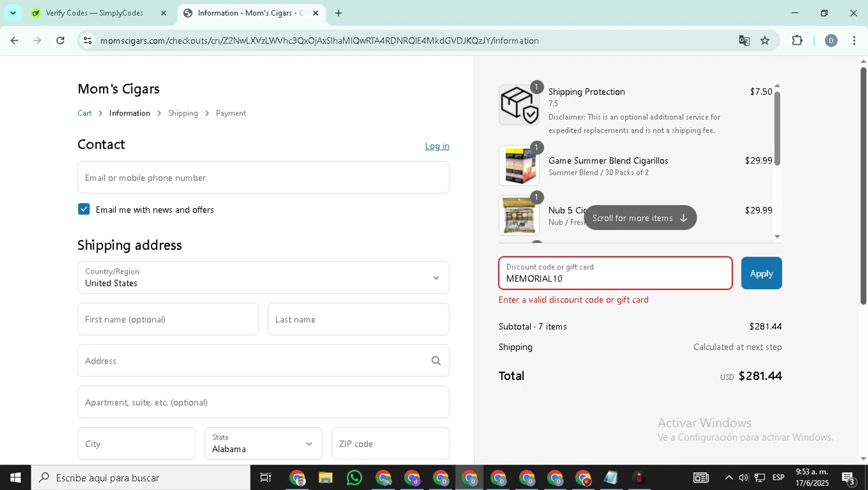
Task: Apply the discount code
Action: [x=761, y=273]
